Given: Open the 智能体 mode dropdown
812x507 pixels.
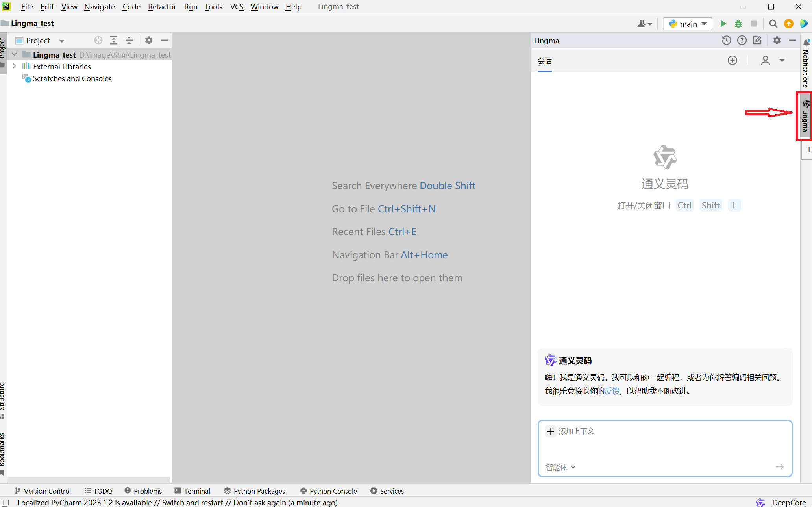Looking at the screenshot, I should click(x=560, y=467).
